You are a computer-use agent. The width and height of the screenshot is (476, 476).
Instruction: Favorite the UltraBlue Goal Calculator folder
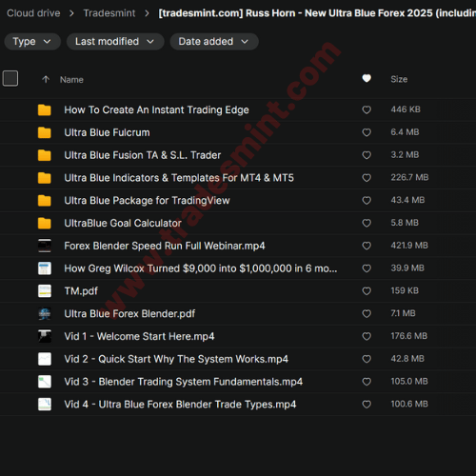coord(367,223)
